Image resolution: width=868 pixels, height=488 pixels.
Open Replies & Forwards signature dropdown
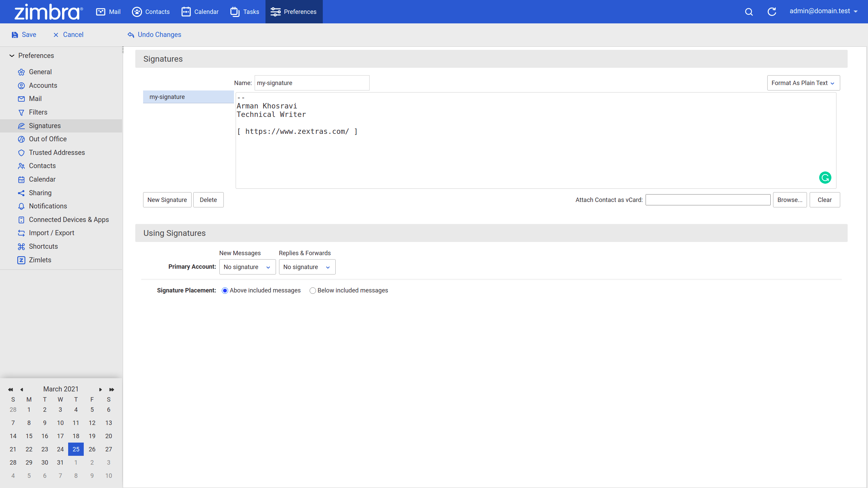(x=306, y=266)
